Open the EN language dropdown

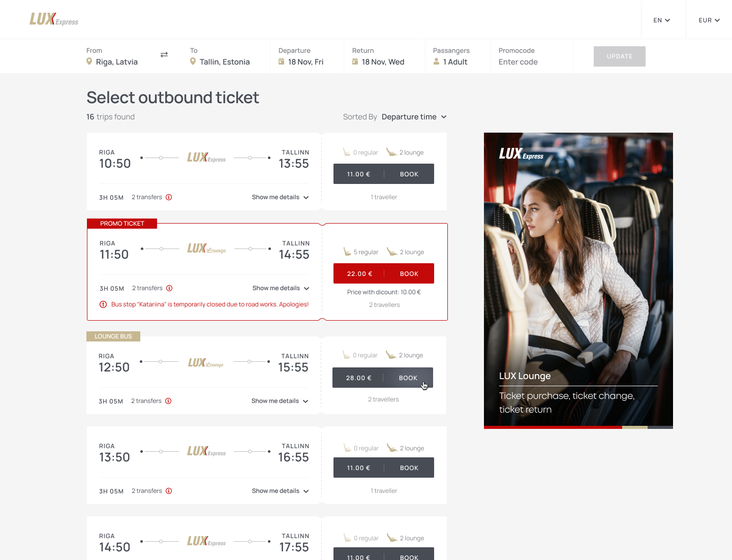(662, 20)
